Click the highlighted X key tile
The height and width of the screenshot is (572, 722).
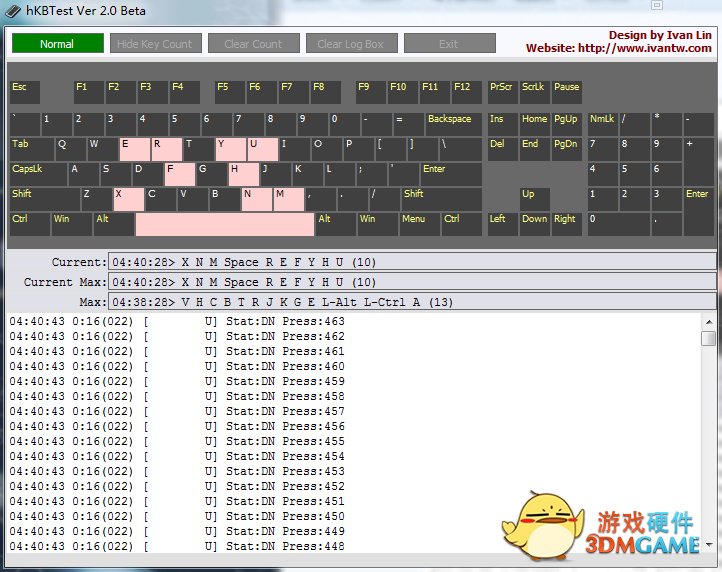pos(128,199)
